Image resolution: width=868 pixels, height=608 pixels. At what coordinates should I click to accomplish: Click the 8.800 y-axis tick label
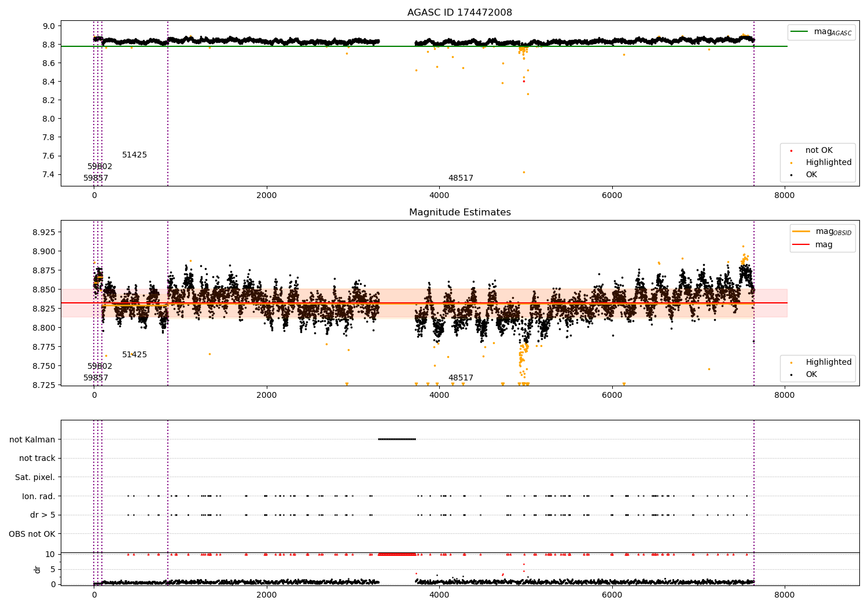point(45,328)
